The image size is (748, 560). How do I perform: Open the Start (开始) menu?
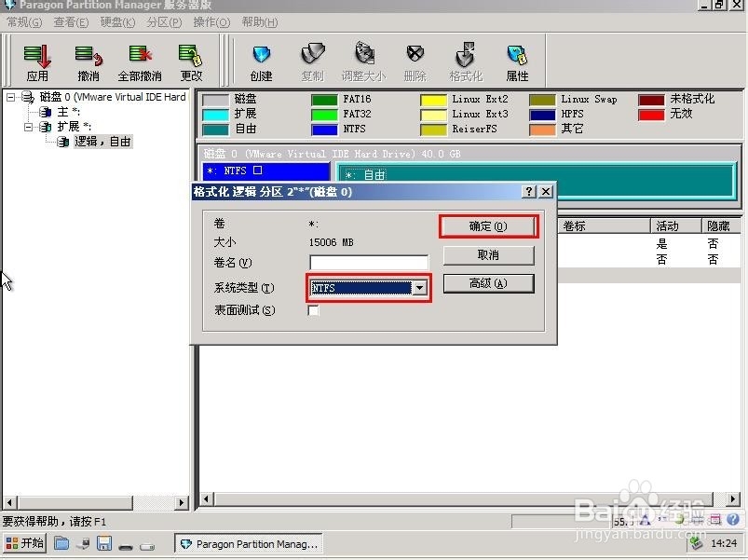coord(25,543)
